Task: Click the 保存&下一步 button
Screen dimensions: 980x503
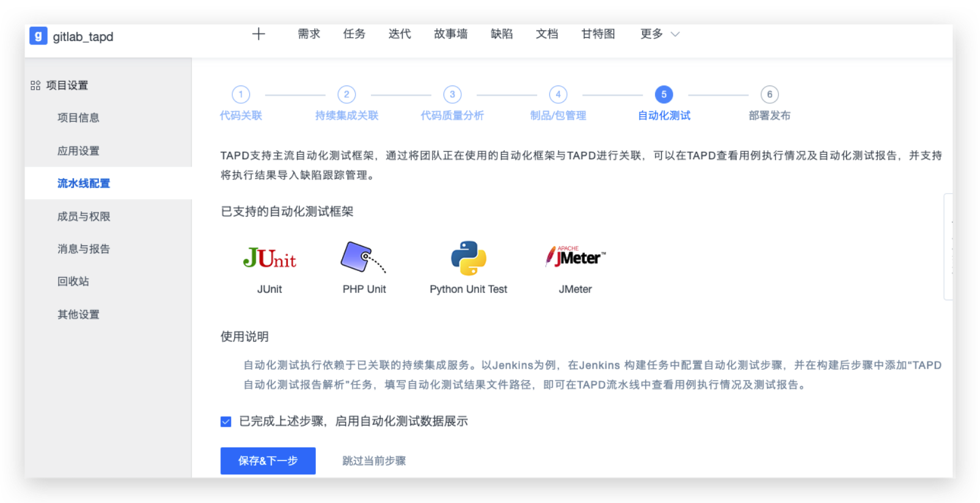Action: tap(268, 461)
